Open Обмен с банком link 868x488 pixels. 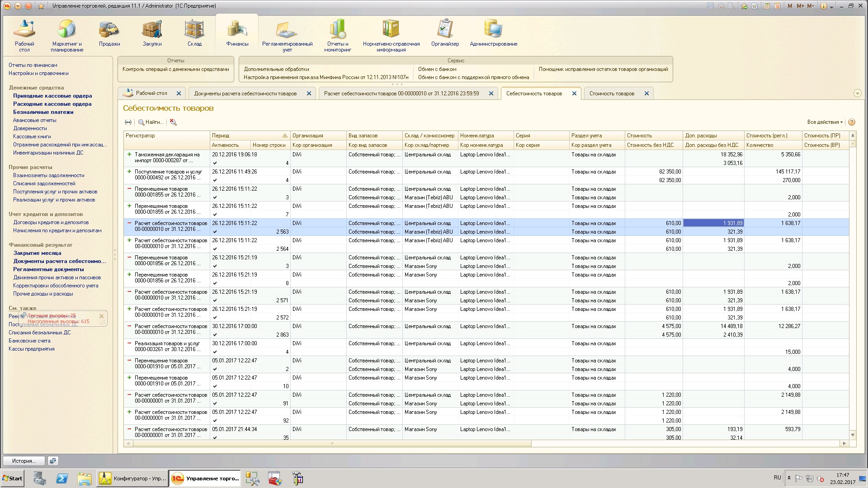437,69
